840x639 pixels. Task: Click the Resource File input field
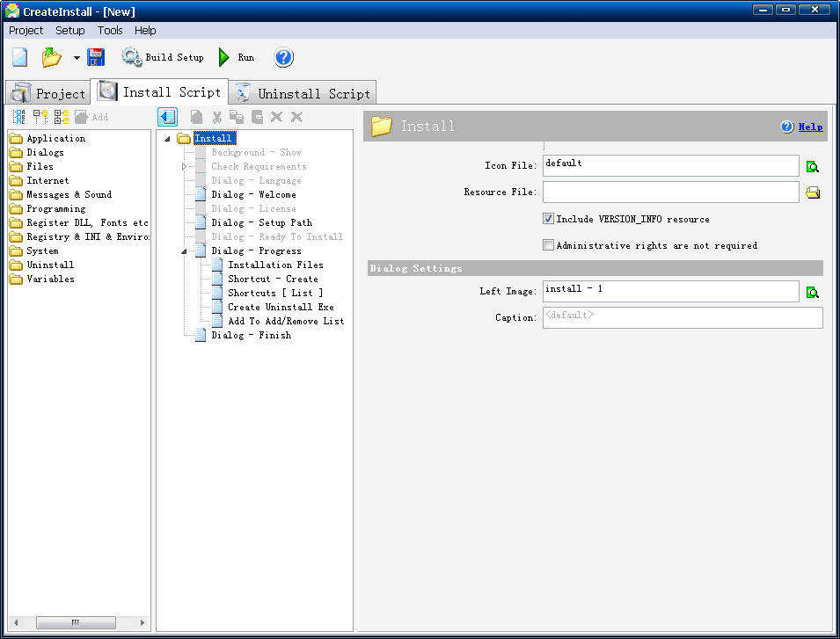point(671,192)
